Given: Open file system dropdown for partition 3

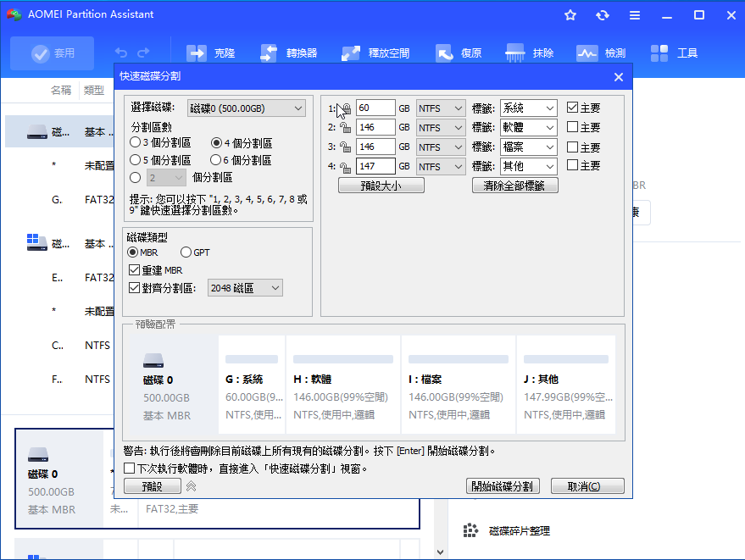Looking at the screenshot, I should (x=441, y=147).
